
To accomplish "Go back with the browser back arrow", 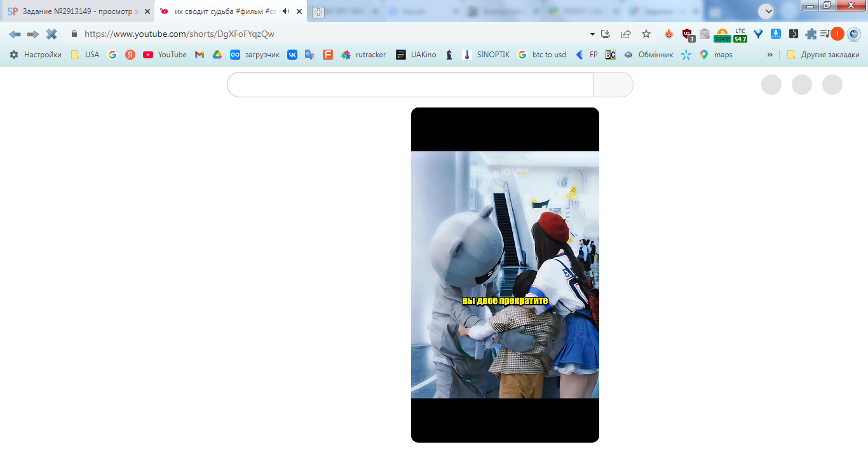I will (x=15, y=34).
